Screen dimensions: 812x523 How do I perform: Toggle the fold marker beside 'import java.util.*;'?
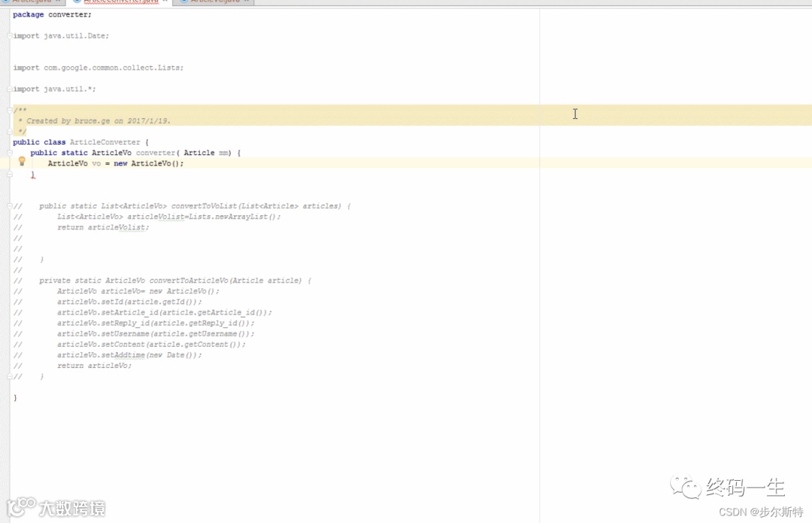[10, 89]
